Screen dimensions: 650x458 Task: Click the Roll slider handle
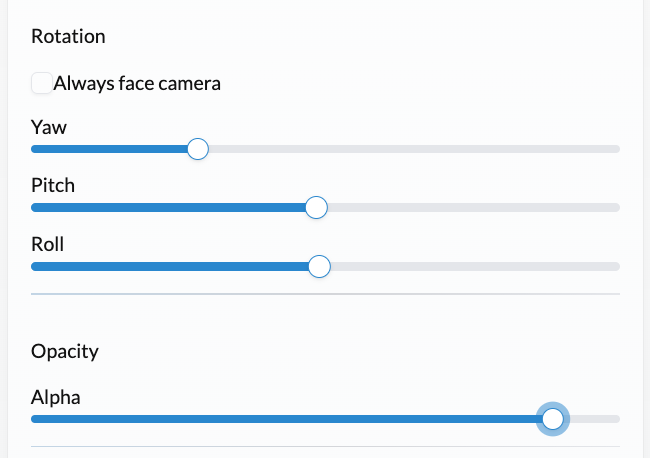tap(319, 266)
